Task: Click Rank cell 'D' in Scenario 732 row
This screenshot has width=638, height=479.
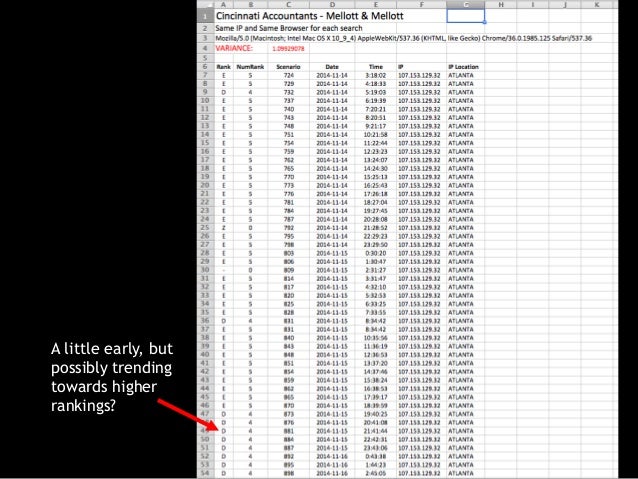Action: [x=223, y=92]
